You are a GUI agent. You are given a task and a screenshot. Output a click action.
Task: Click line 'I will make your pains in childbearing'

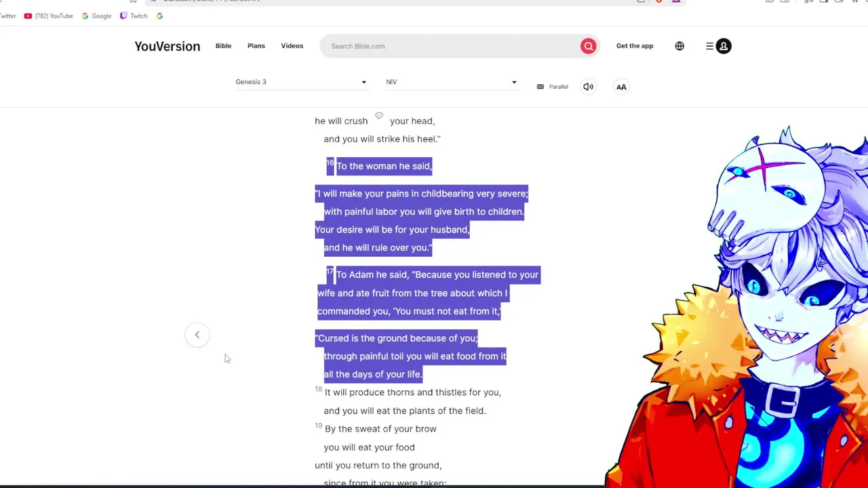pos(421,194)
